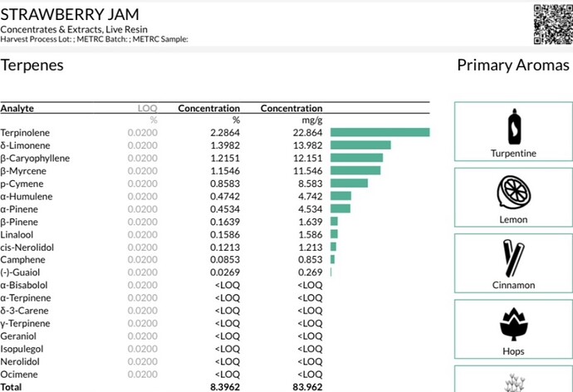The image size is (573, 392).
Task: Click the cis-Nerolidol analyte name
Action: [x=27, y=247]
